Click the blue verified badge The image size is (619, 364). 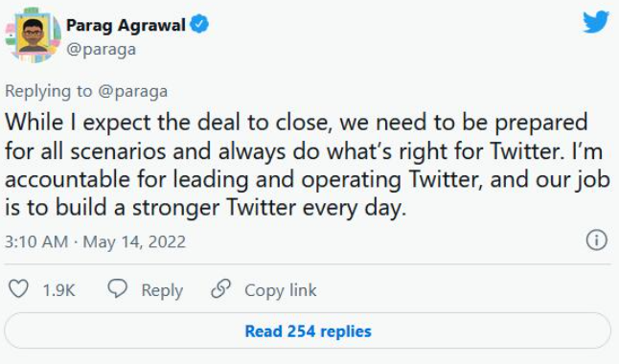(199, 24)
